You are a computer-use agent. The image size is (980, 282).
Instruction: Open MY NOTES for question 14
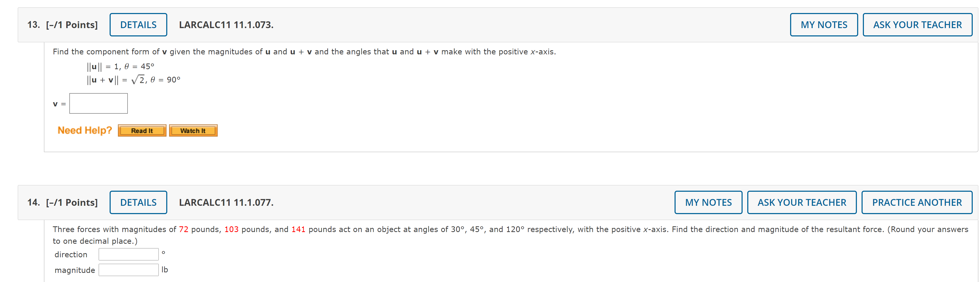(x=708, y=202)
